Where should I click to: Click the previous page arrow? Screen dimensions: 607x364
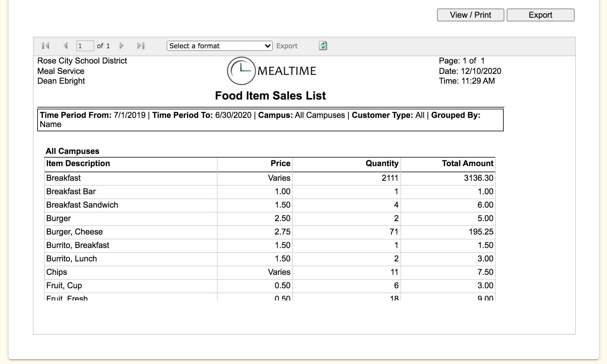pos(65,46)
